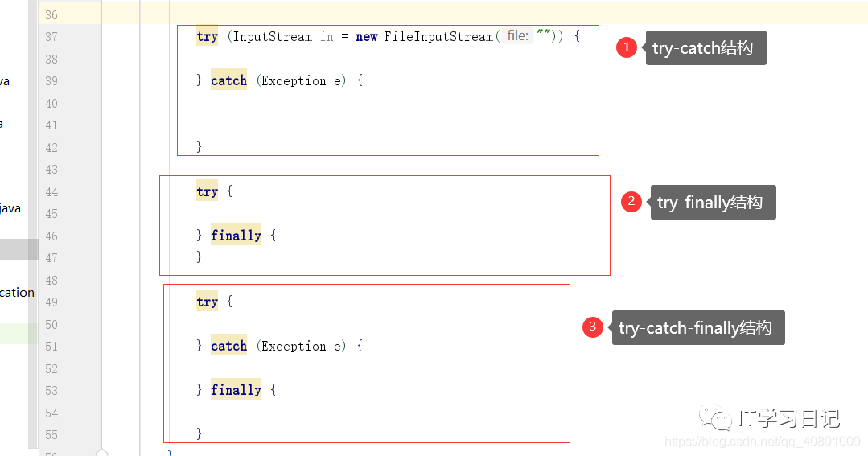
Task: Select Exception type on line 51
Action: pyautogui.click(x=294, y=346)
